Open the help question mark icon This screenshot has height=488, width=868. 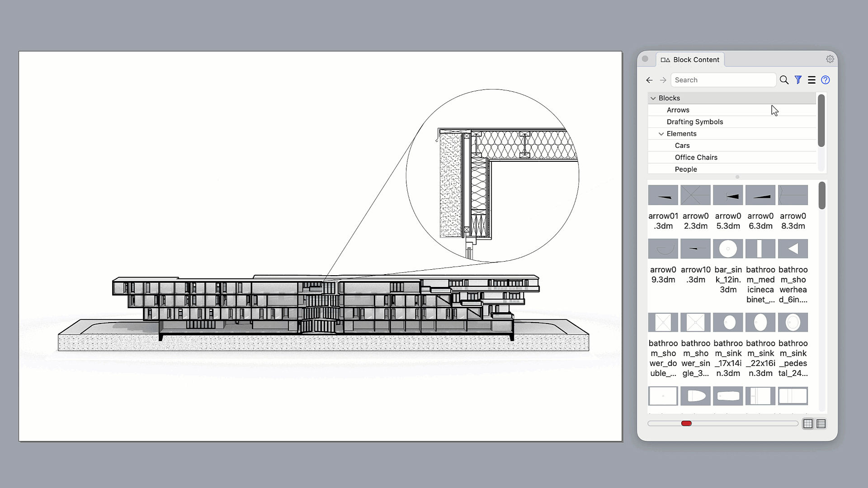826,80
